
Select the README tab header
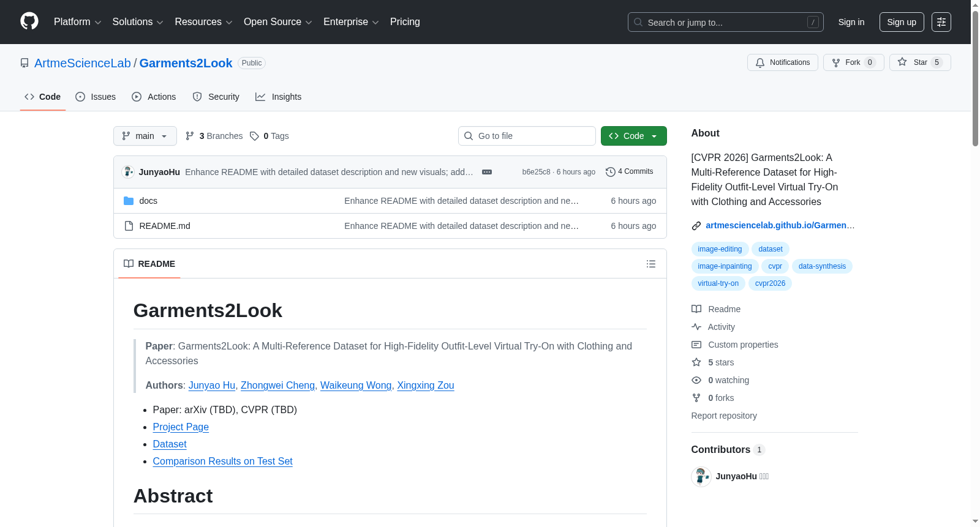click(x=149, y=264)
